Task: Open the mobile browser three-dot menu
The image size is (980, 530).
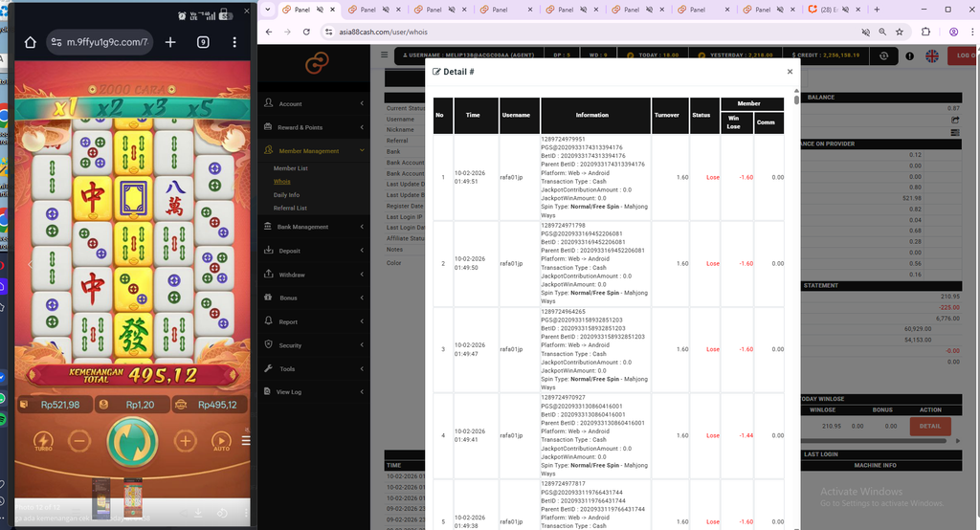Action: [x=234, y=42]
